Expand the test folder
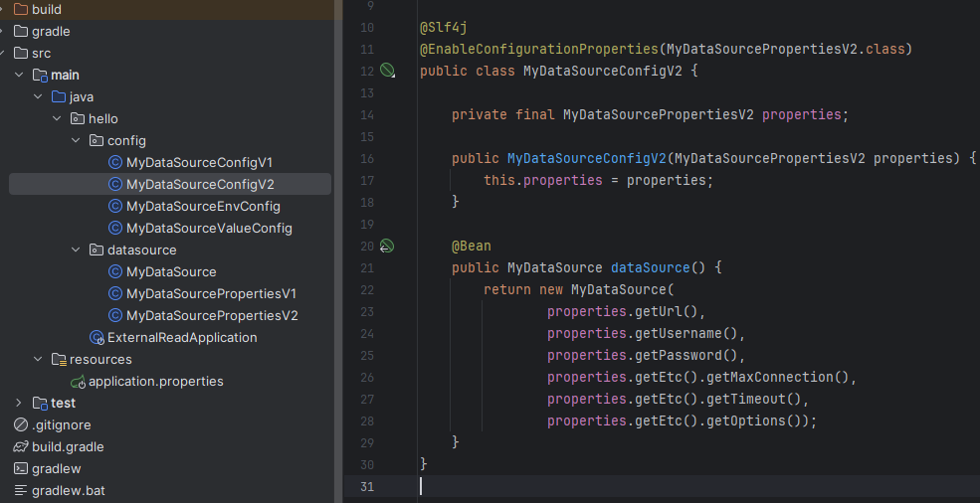 coord(19,403)
